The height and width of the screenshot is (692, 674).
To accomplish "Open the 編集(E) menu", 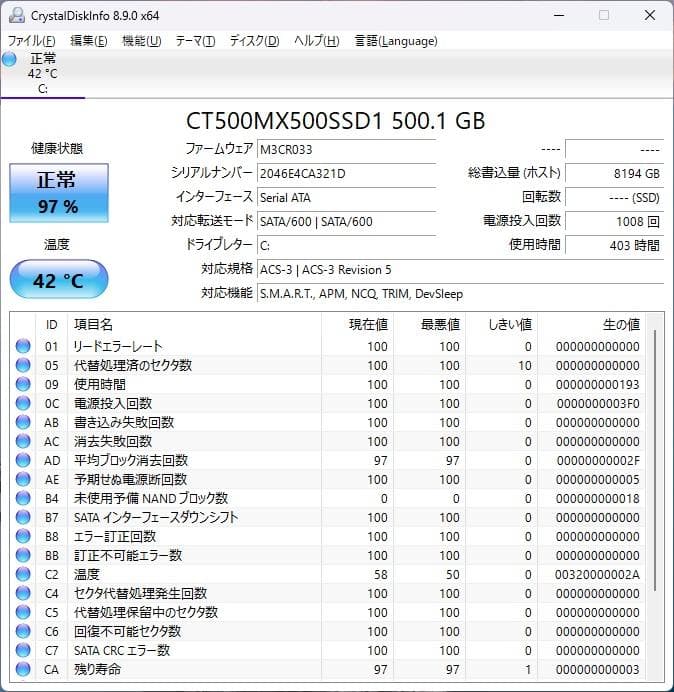I will [x=89, y=41].
